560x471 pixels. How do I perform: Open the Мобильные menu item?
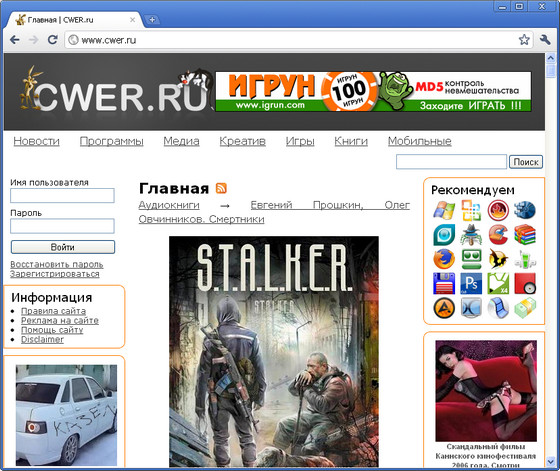pos(420,141)
